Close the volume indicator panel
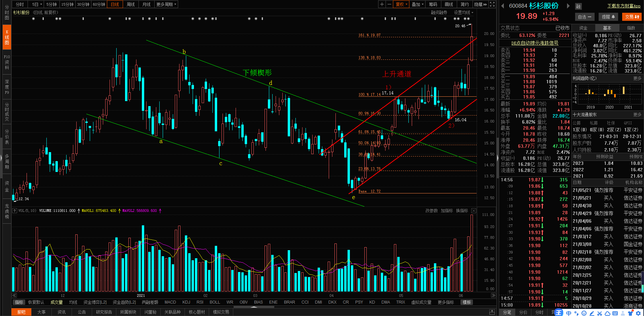Image resolution: width=644 pixels, height=316 pixels. coord(474,211)
